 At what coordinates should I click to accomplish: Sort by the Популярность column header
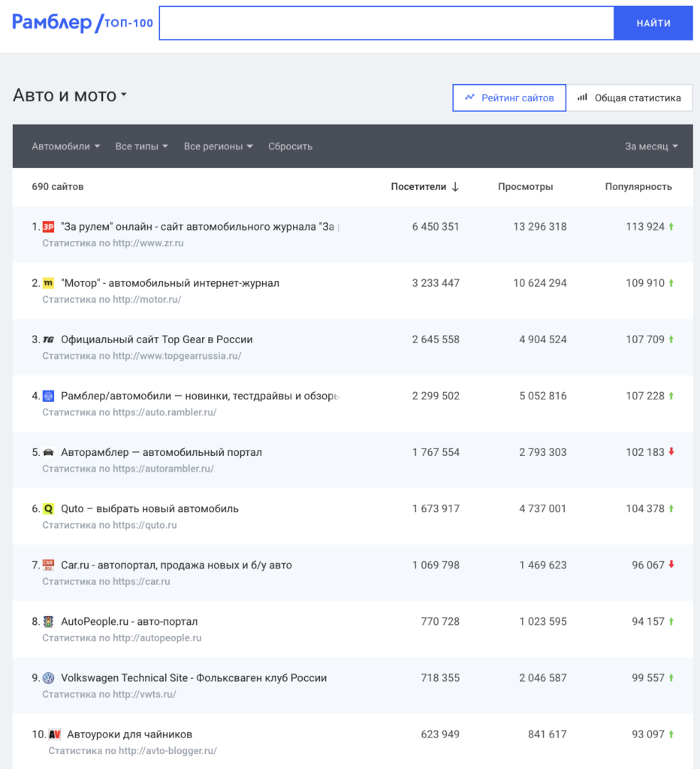coord(638,187)
